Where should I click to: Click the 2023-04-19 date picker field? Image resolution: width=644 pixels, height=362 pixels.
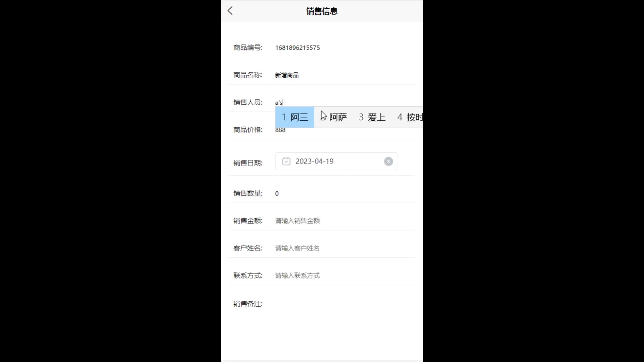pos(336,161)
